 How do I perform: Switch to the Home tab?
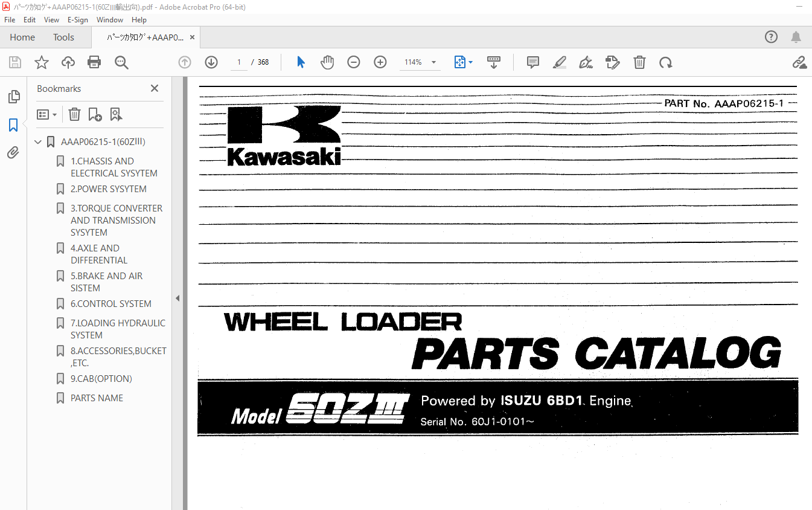coord(22,37)
